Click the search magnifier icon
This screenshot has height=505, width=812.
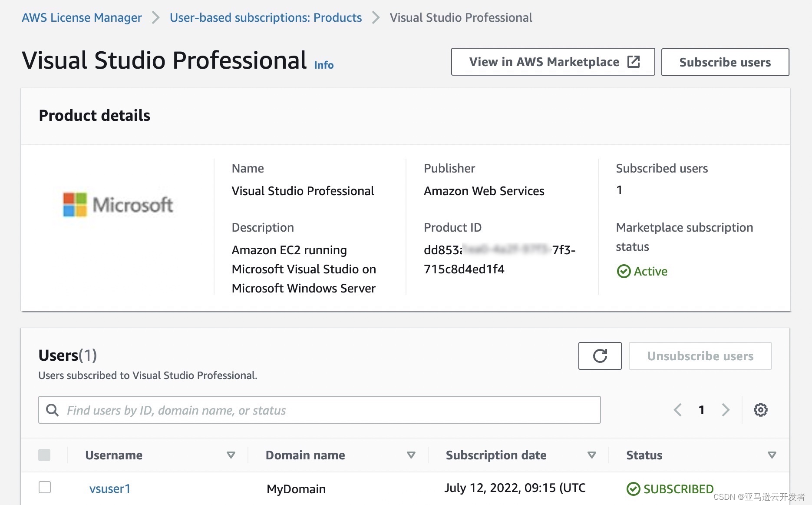53,410
